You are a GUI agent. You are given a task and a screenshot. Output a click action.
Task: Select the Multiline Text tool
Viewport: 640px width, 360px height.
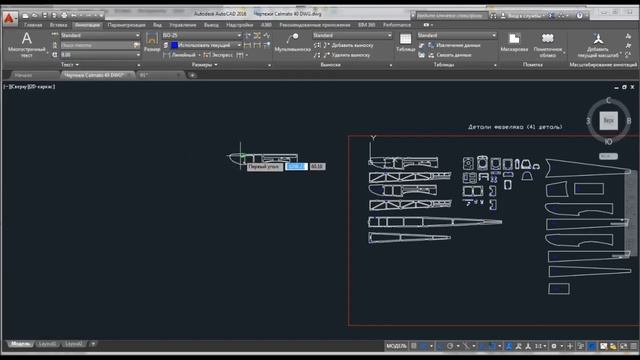(27, 44)
